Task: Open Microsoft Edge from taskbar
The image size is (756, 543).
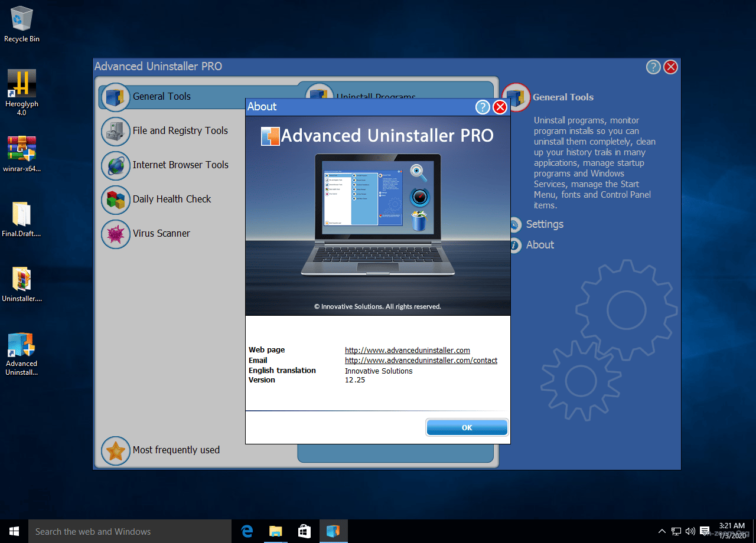Action: pos(247,531)
